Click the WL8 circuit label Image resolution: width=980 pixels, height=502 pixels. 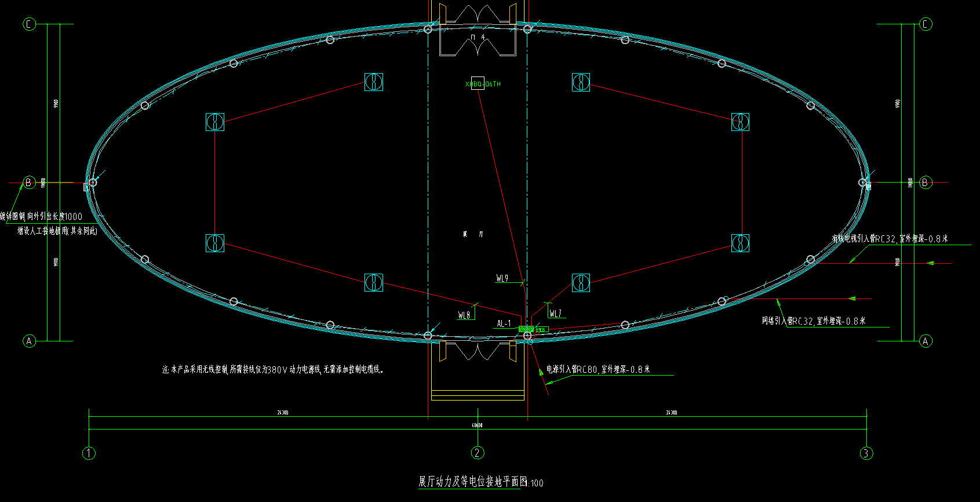[464, 315]
